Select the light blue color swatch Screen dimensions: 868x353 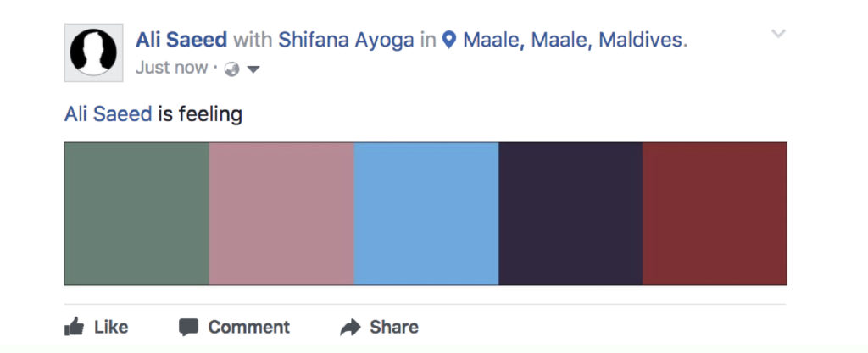[x=426, y=214]
